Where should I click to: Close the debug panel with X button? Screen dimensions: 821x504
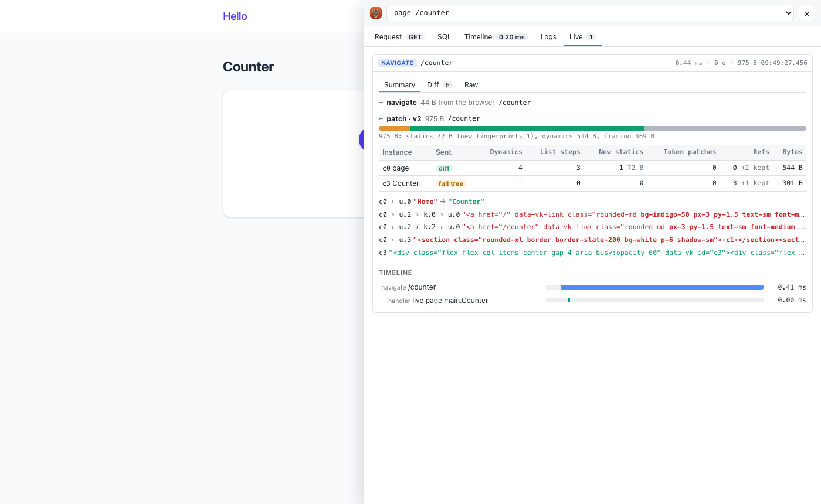807,13
